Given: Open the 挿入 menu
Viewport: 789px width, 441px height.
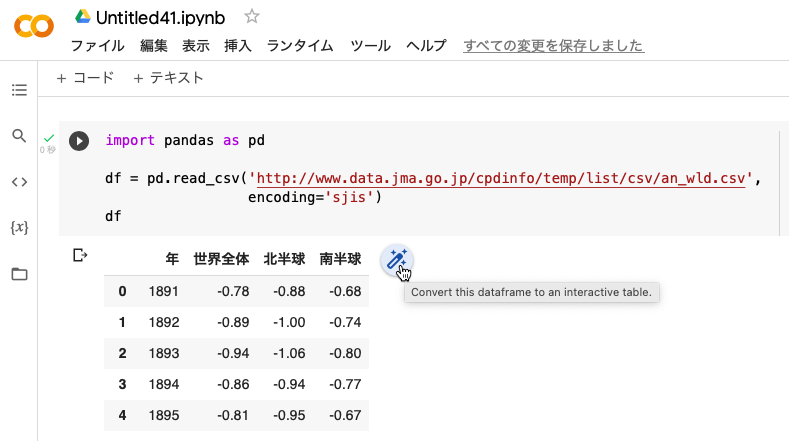Looking at the screenshot, I should click(x=238, y=46).
